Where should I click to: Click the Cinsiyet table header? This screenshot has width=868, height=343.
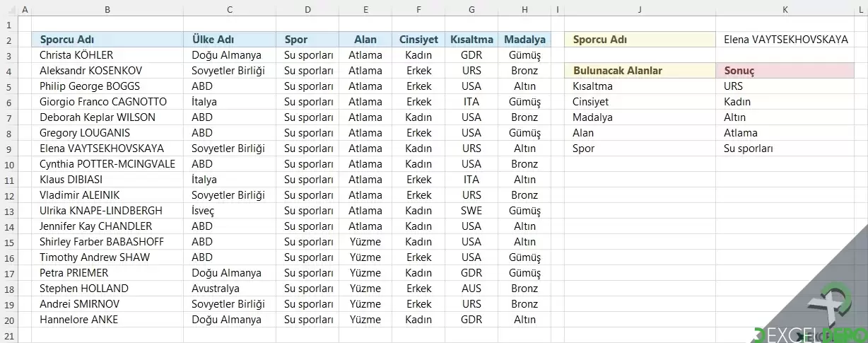(418, 40)
